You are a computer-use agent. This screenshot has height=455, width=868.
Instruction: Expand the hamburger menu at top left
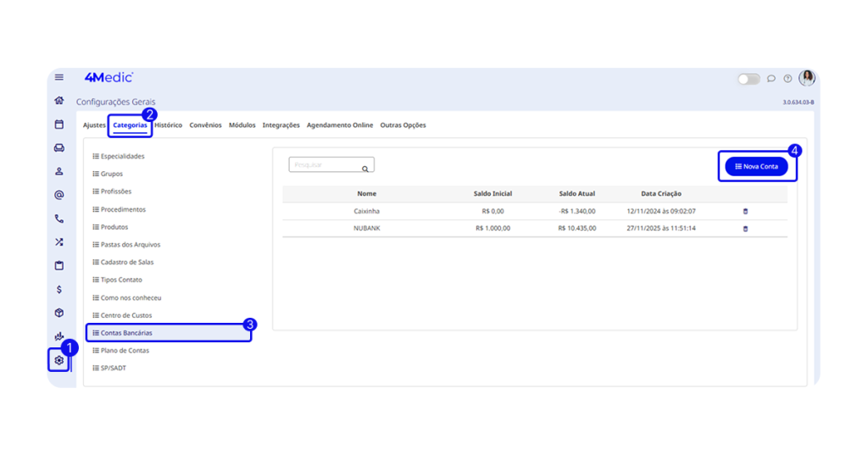[58, 77]
